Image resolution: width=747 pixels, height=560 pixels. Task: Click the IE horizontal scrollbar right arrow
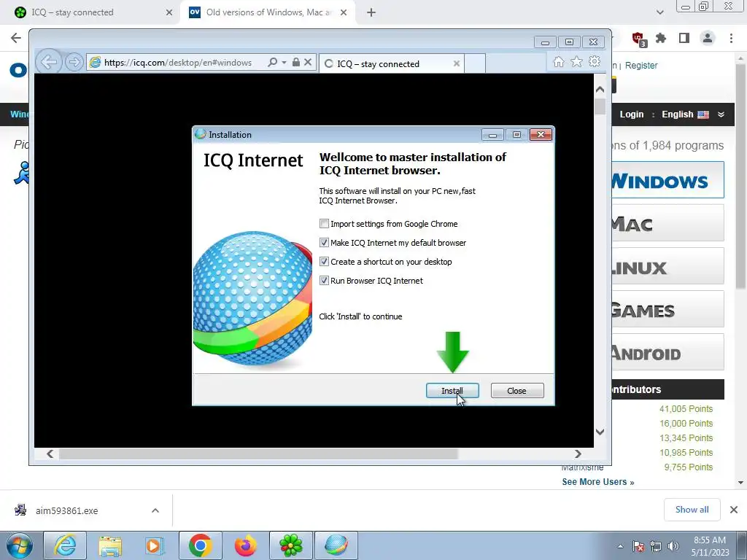click(x=578, y=454)
